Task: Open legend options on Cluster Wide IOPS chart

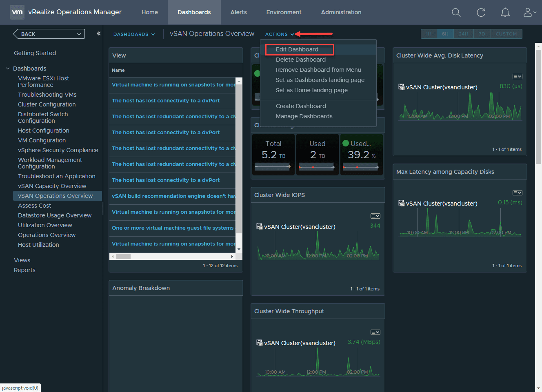Action: (x=375, y=216)
